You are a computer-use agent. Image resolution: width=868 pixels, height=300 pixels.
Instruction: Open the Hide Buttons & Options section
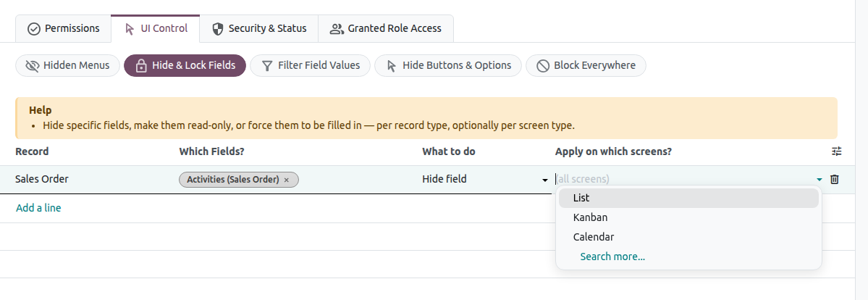(448, 65)
